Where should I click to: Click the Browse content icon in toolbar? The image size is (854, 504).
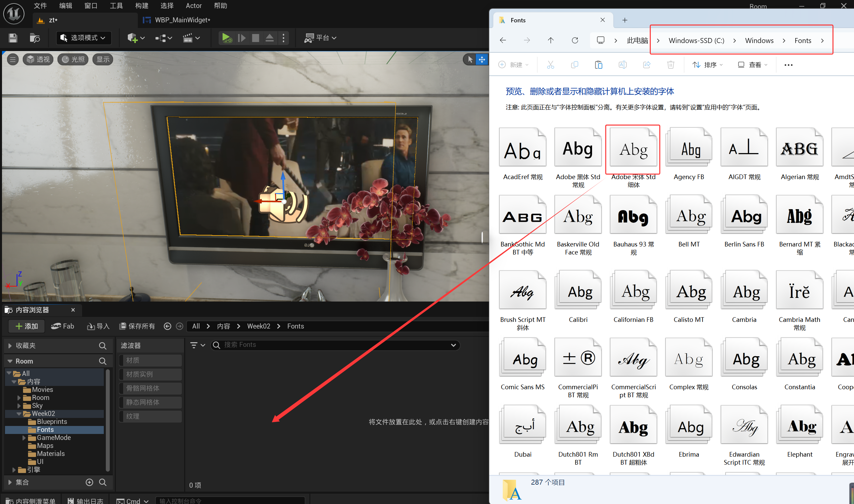[x=35, y=38]
